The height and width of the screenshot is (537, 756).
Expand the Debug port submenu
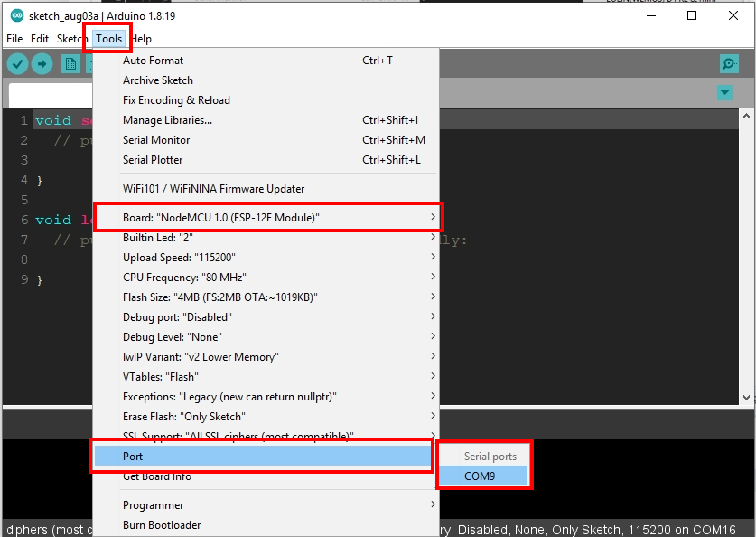pos(266,317)
